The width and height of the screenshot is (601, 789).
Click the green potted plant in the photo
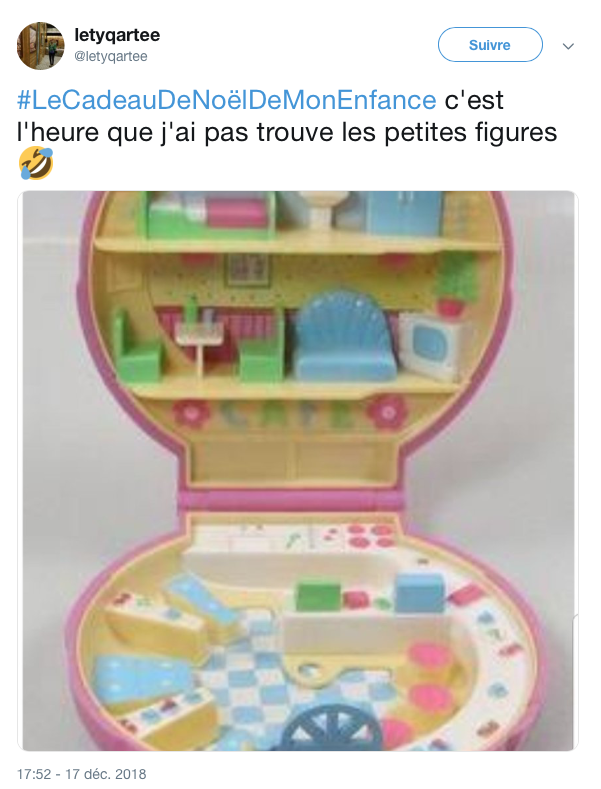454,283
